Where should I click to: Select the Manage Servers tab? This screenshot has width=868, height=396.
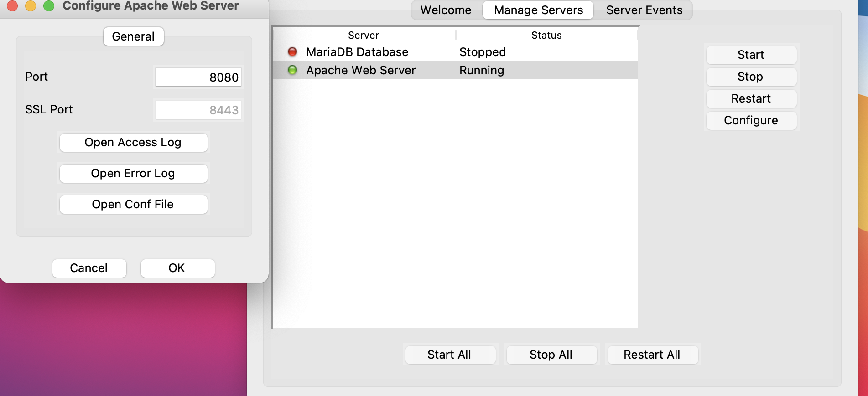tap(538, 10)
